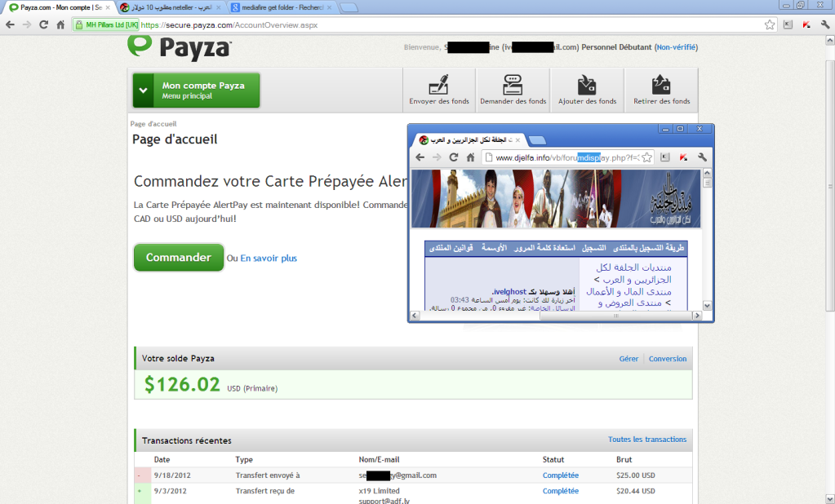Click the popup vertical scrollbar down arrow
Screen dimensions: 835x504
(x=707, y=306)
